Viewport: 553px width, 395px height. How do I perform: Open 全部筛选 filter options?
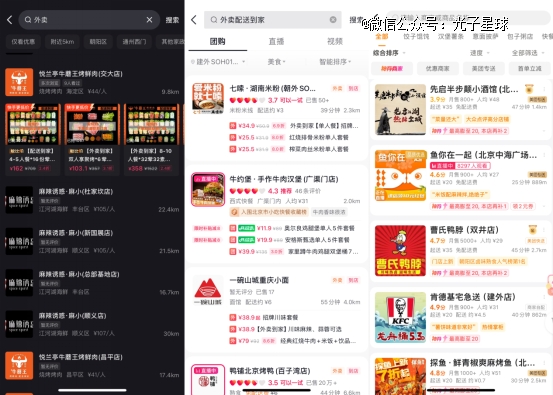pyautogui.click(x=528, y=53)
